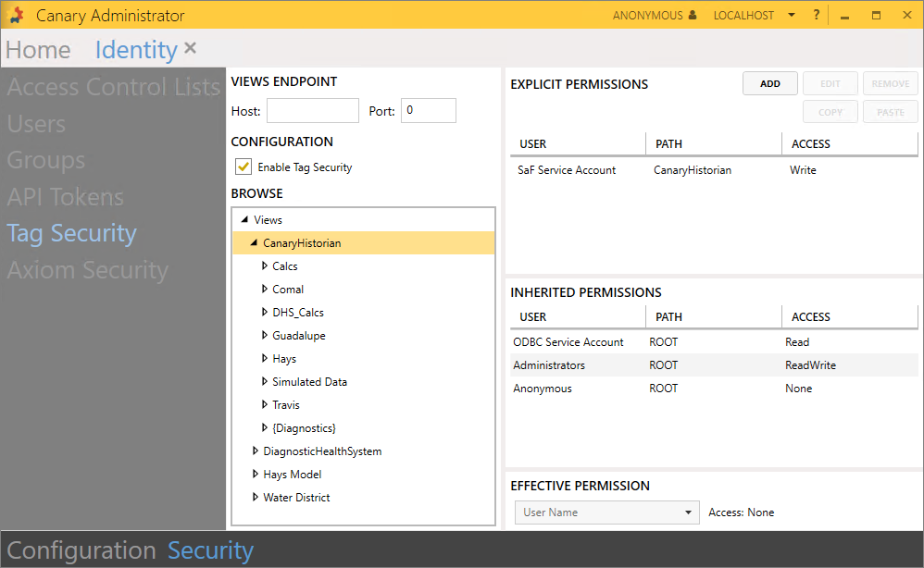
Task: Switch to the Identity tab
Action: coord(136,50)
